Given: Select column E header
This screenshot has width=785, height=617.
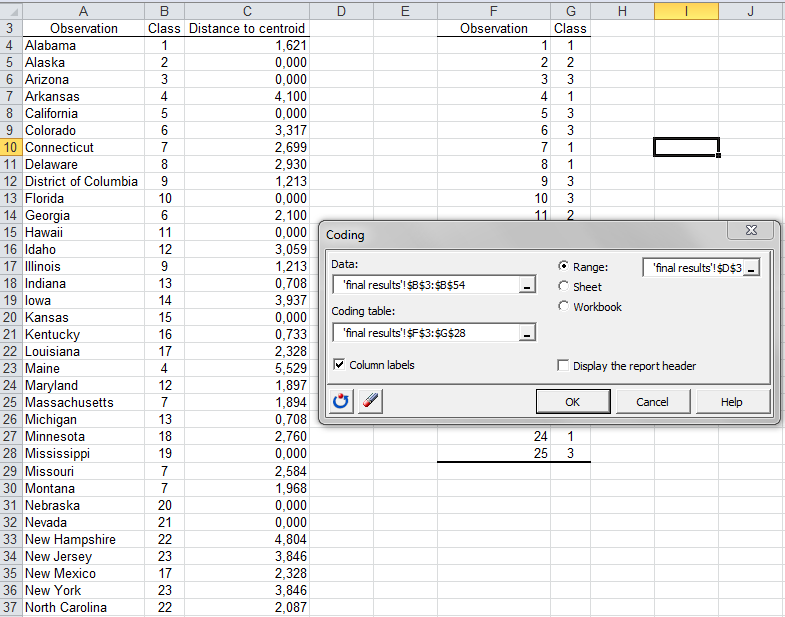Looking at the screenshot, I should coord(406,11).
